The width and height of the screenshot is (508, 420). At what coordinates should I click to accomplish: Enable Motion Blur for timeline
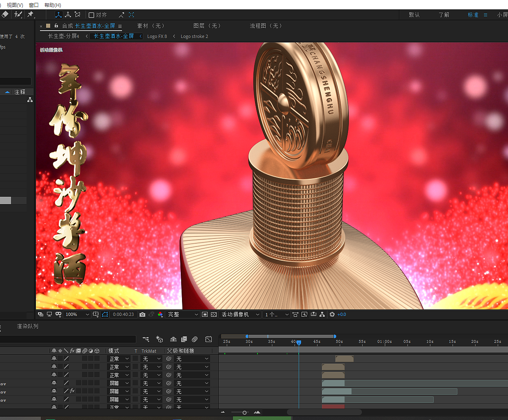(x=195, y=339)
